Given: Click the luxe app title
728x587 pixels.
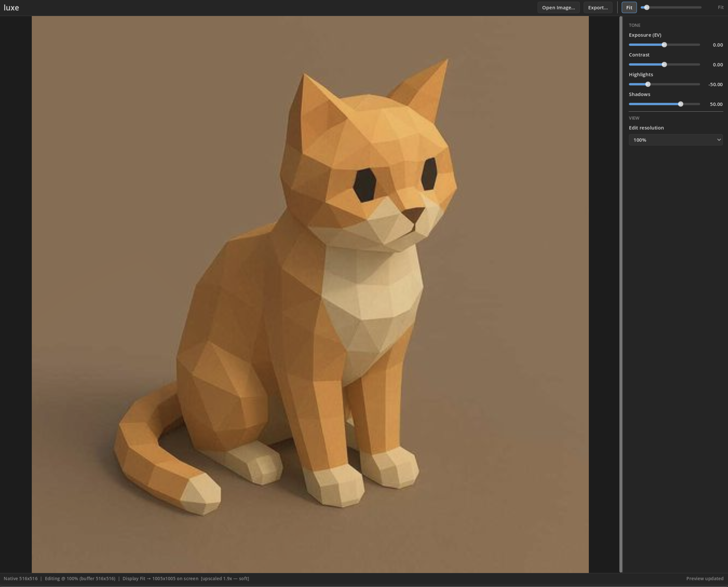Looking at the screenshot, I should [x=11, y=7].
